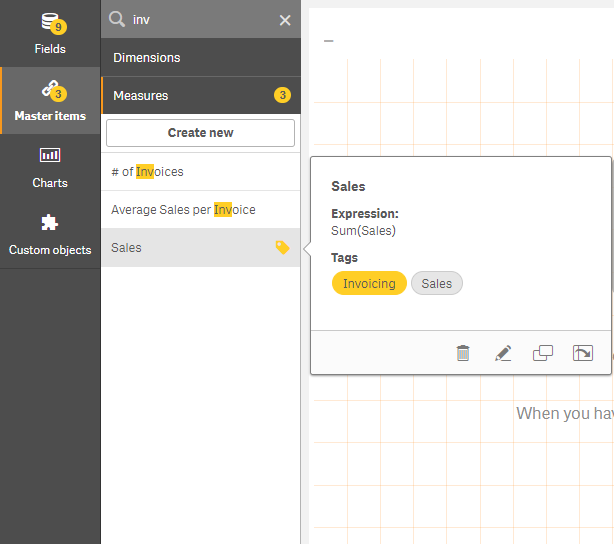
Task: Open the Charts panel
Action: (50, 167)
